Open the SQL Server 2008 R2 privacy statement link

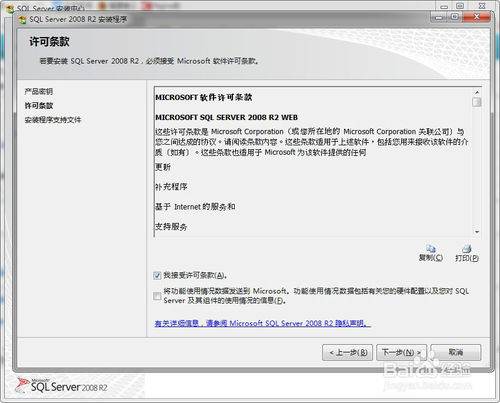click(262, 323)
